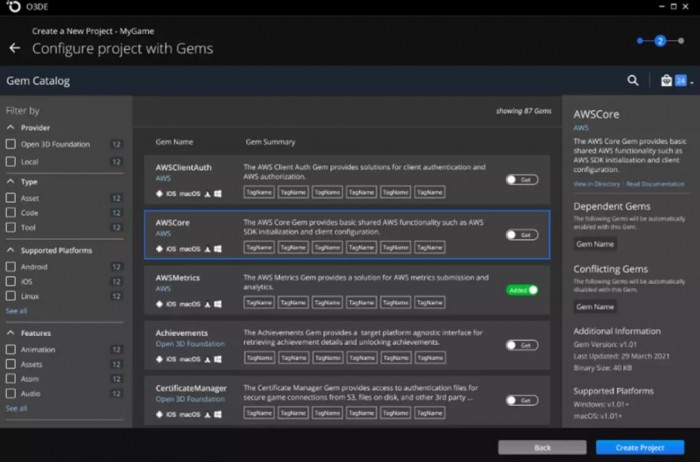
Task: Open the gem cart basket icon
Action: click(x=666, y=81)
